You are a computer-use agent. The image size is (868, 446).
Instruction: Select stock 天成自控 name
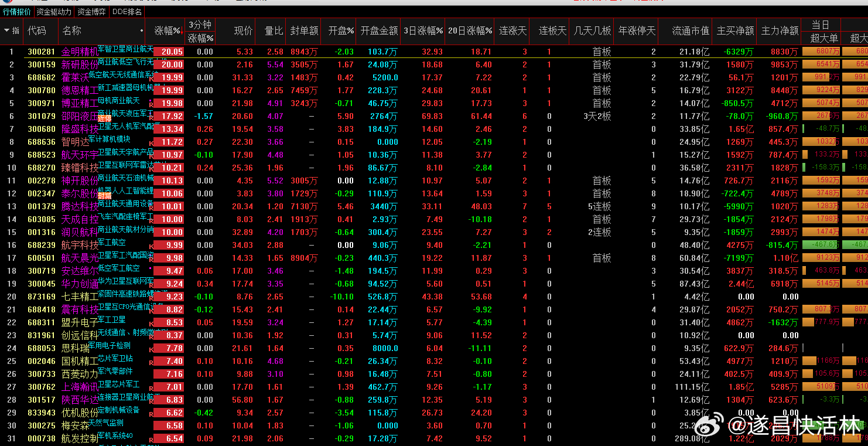pos(80,219)
